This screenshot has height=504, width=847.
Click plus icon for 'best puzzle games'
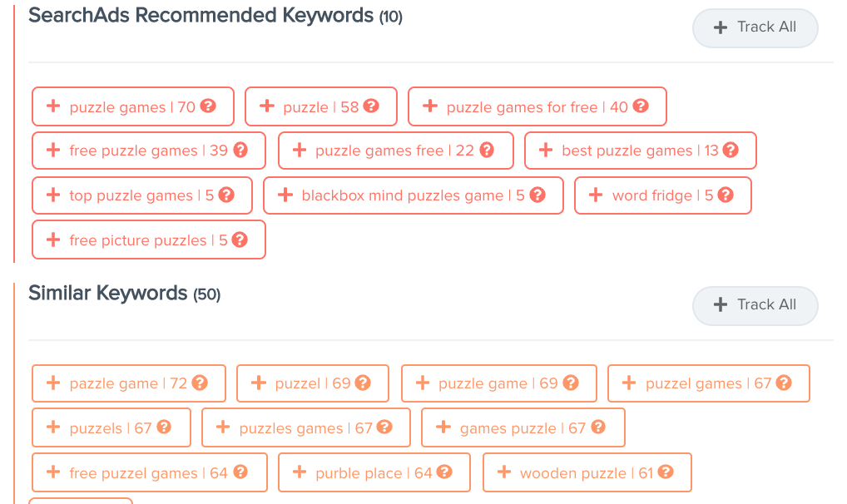click(546, 151)
